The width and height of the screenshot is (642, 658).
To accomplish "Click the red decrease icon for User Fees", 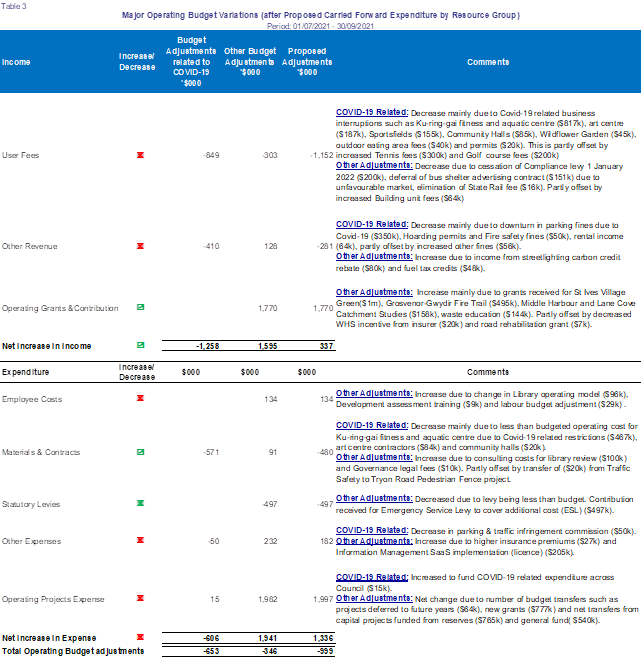I will pos(141,155).
